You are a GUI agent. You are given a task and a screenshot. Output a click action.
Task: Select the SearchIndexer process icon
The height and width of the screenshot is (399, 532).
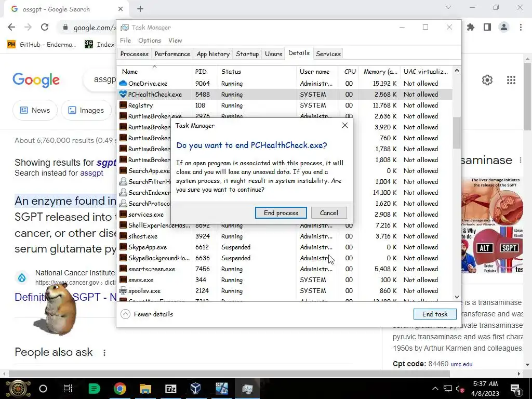(x=123, y=192)
